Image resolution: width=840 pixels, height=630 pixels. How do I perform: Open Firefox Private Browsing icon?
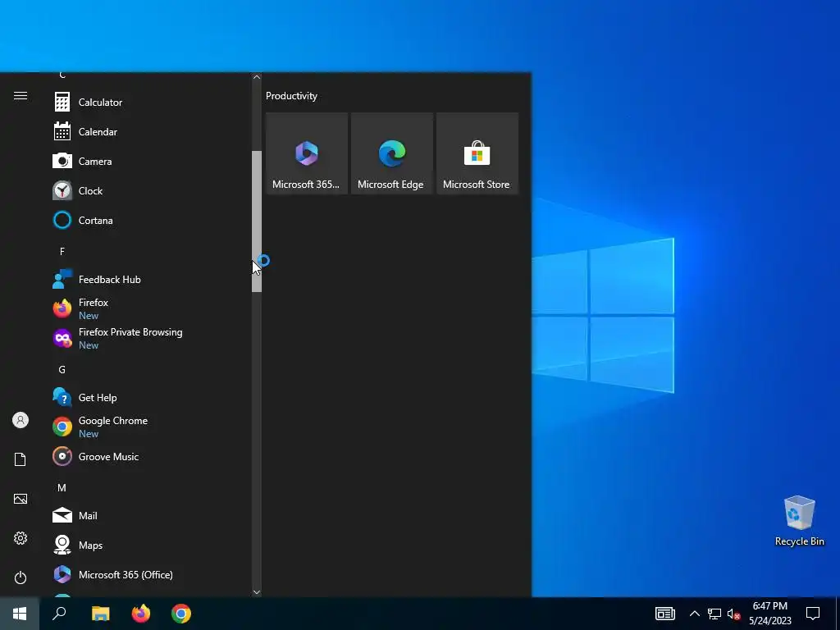tap(62, 338)
